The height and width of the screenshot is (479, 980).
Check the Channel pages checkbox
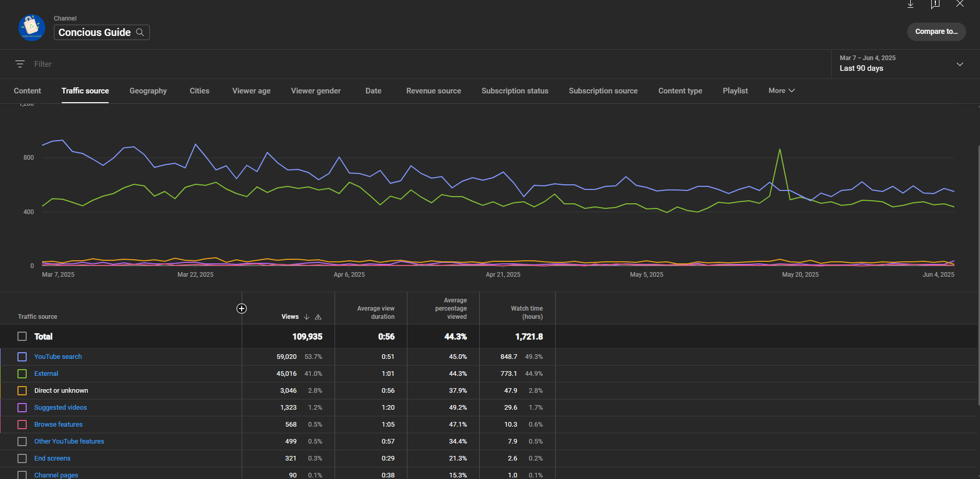(22, 475)
